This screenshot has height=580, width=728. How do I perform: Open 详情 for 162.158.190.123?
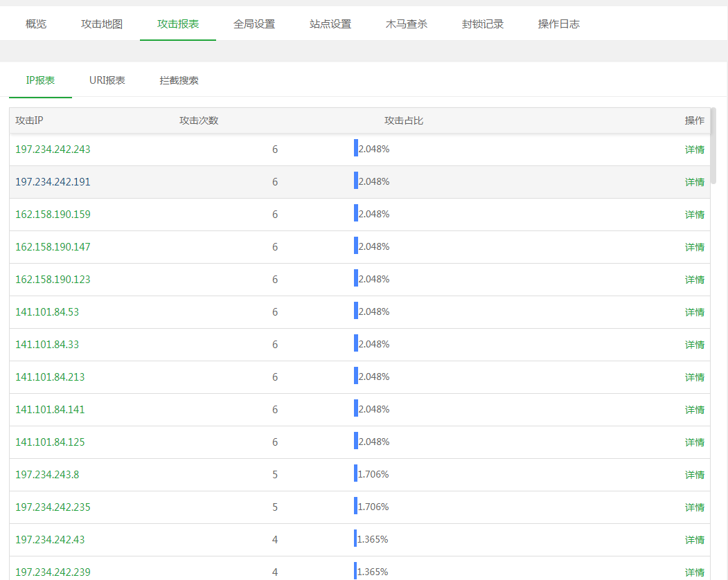pyautogui.click(x=695, y=280)
